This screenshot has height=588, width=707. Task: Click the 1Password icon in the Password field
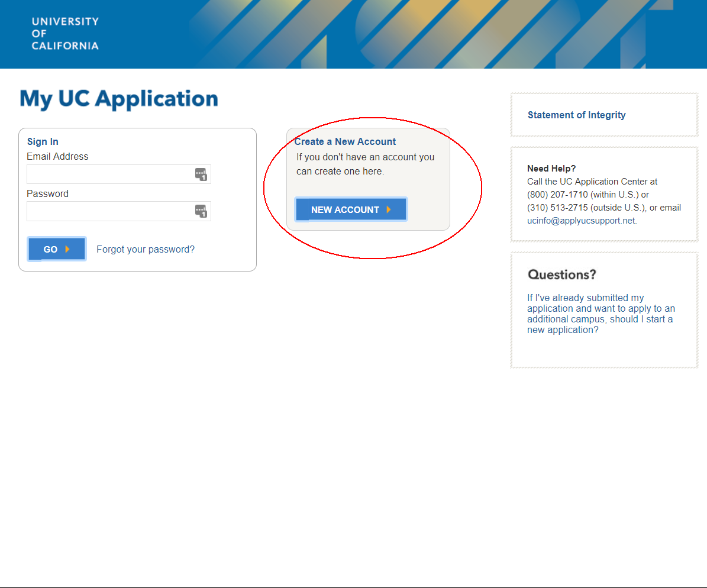[202, 211]
